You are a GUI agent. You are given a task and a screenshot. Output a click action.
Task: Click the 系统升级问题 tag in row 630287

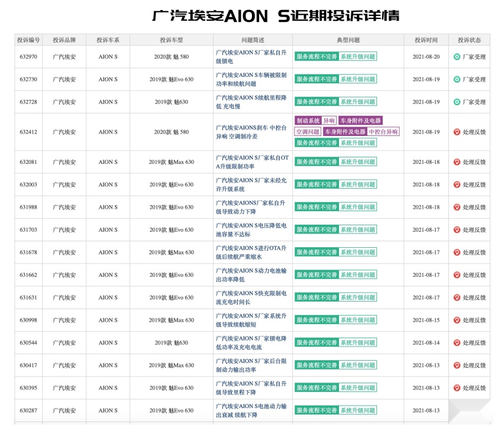click(x=358, y=410)
